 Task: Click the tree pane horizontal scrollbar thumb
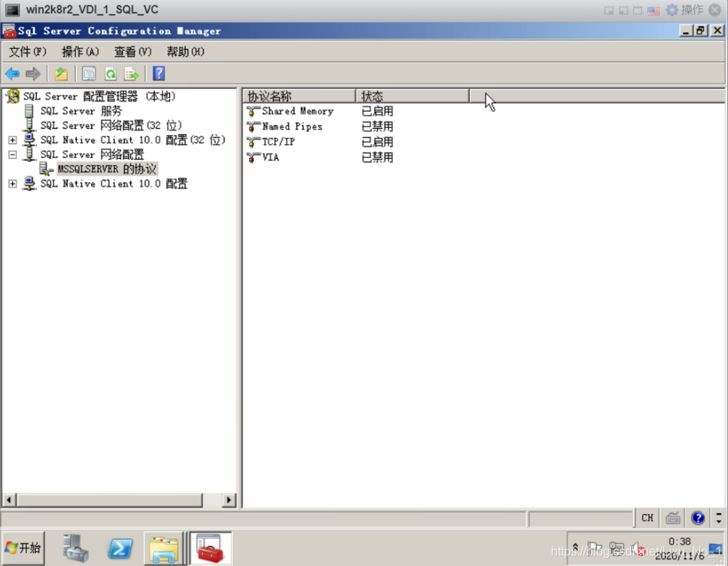(x=110, y=500)
